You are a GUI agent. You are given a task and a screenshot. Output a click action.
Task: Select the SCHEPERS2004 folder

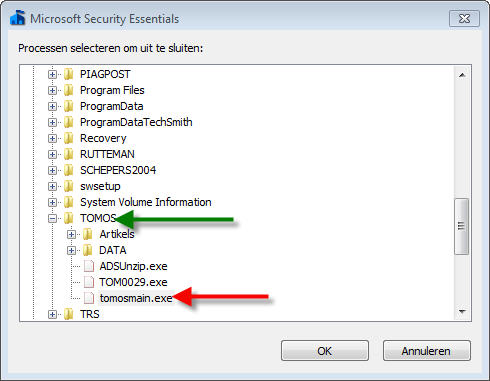coord(118,170)
